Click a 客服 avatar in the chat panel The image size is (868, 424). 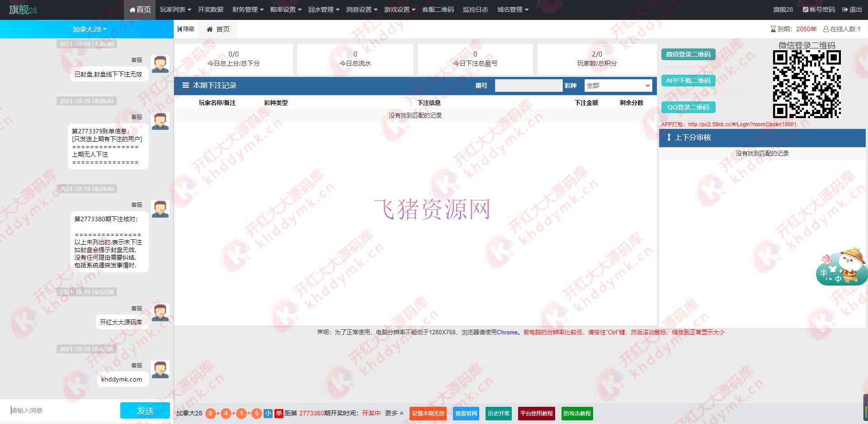(x=160, y=63)
